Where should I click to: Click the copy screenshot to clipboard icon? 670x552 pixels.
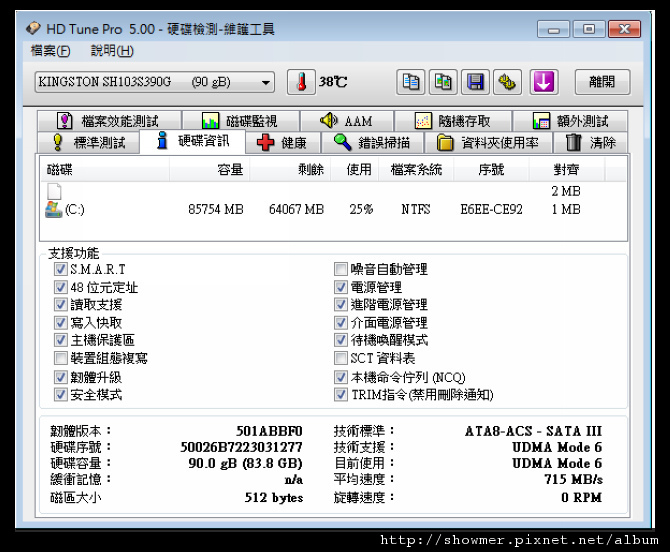point(443,82)
